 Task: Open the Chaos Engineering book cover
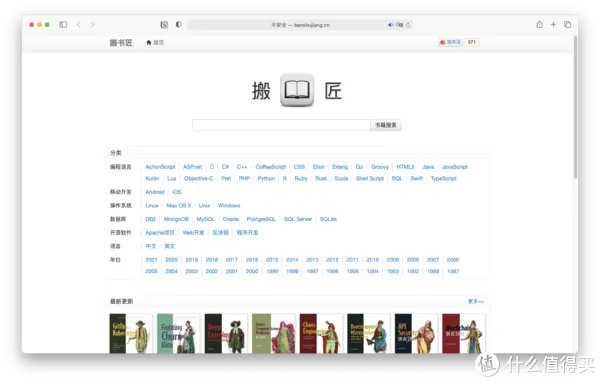pos(321,333)
